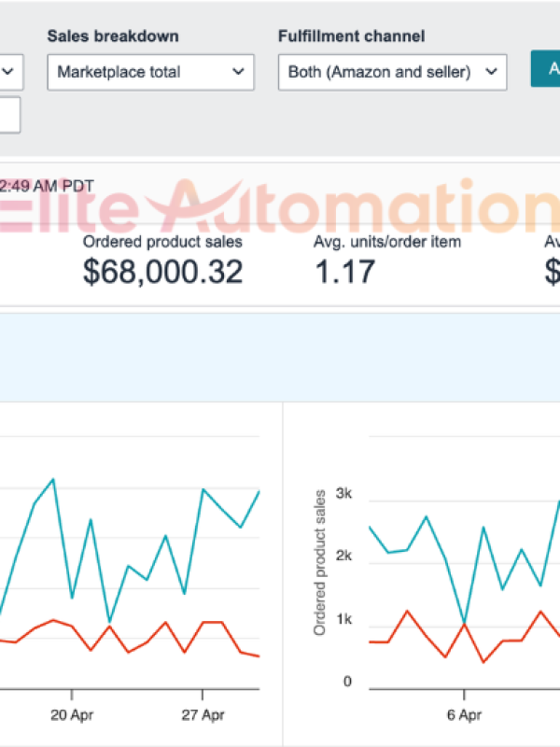Click the 'Ordered product sales' metric label
Viewport: 560px width, 747px height.
point(162,242)
